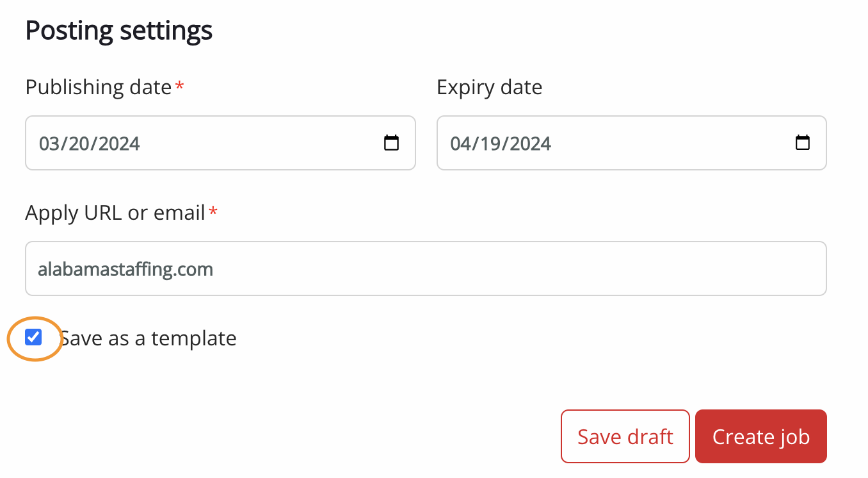Uncheck the Save as a template checkbox
This screenshot has width=868, height=478.
(x=33, y=337)
